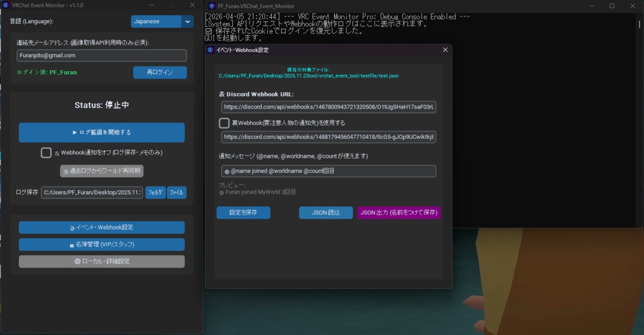The image size is (644, 335).
Task: Click the ファイル button
Action: point(177,192)
